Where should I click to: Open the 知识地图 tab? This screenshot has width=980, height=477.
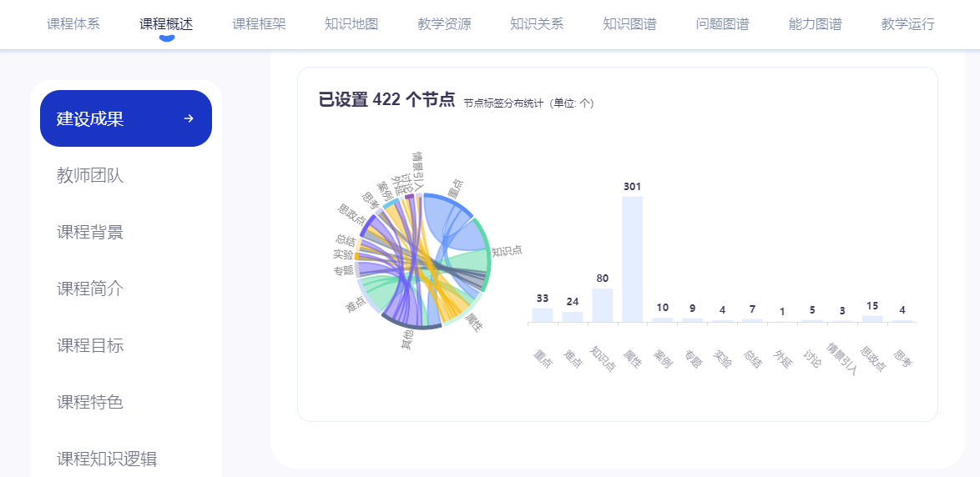[x=351, y=24]
